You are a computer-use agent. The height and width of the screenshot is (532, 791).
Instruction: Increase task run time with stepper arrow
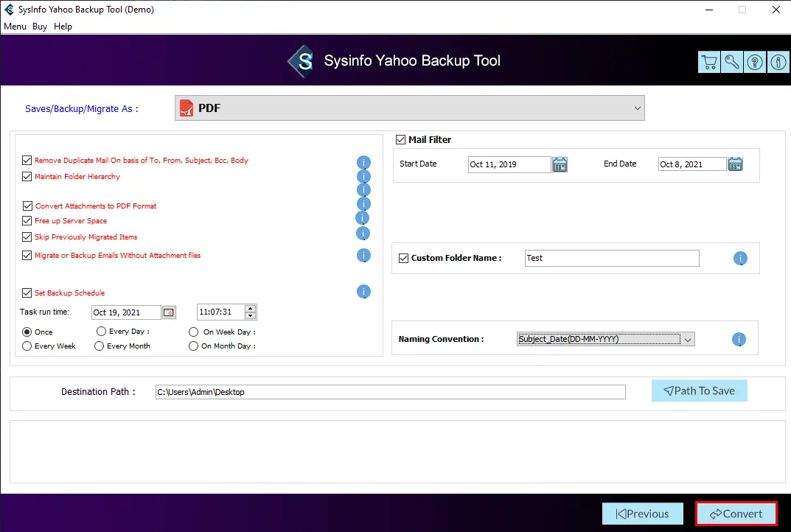pyautogui.click(x=251, y=309)
